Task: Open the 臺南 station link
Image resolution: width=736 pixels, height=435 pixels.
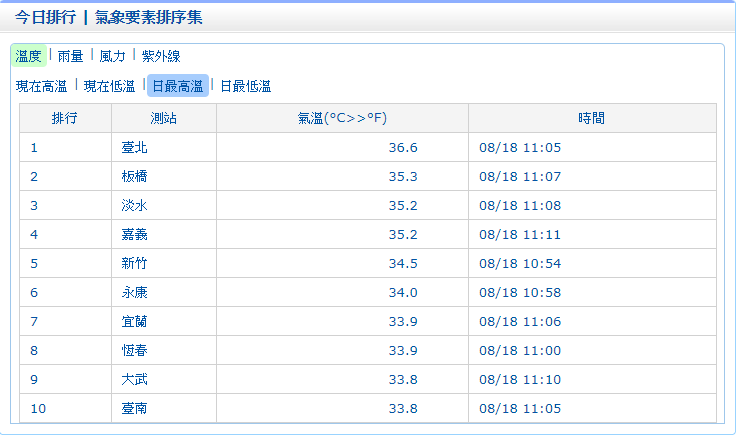Action: (x=134, y=409)
